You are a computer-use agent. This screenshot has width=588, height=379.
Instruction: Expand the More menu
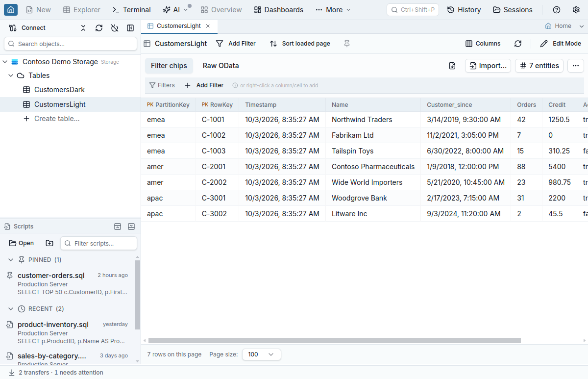coord(333,10)
